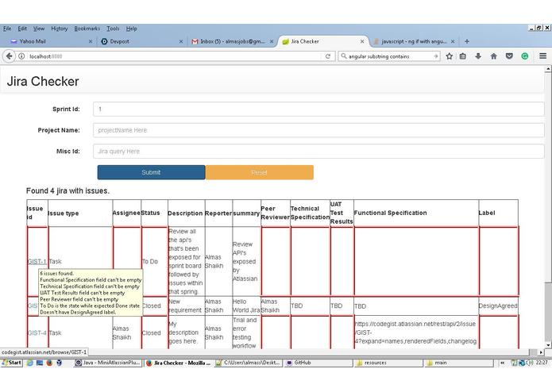
Task: Open the GIST-1 issue link
Action: click(x=37, y=262)
